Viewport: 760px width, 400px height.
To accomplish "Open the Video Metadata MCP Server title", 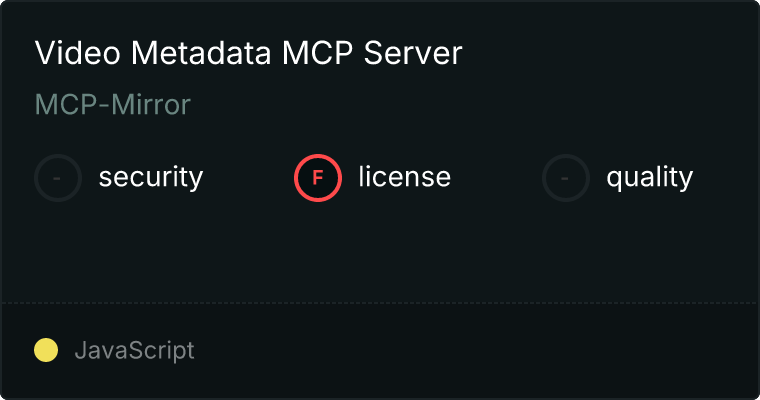I will 248,54.
